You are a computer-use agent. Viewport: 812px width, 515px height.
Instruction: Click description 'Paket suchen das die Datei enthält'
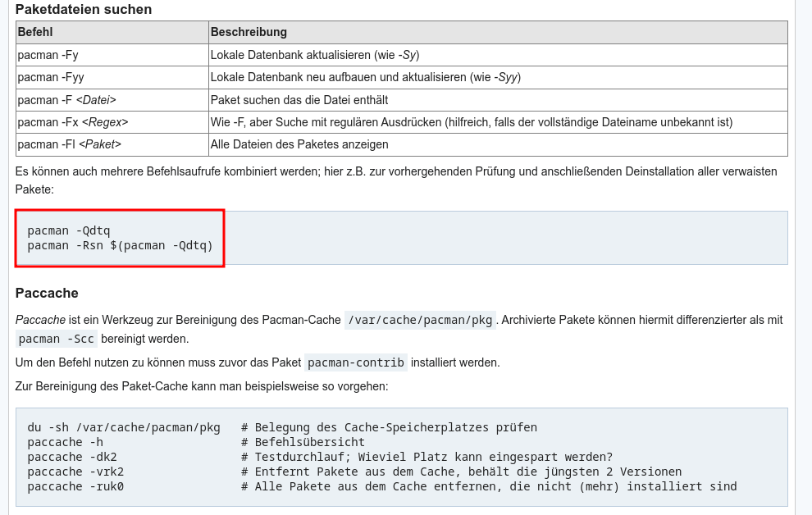point(299,100)
